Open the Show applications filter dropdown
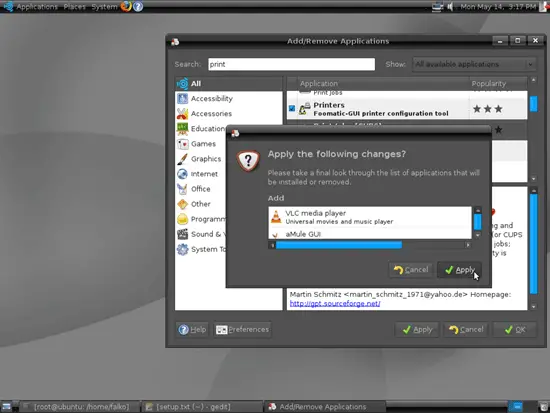The height and width of the screenshot is (413, 550). 474,64
